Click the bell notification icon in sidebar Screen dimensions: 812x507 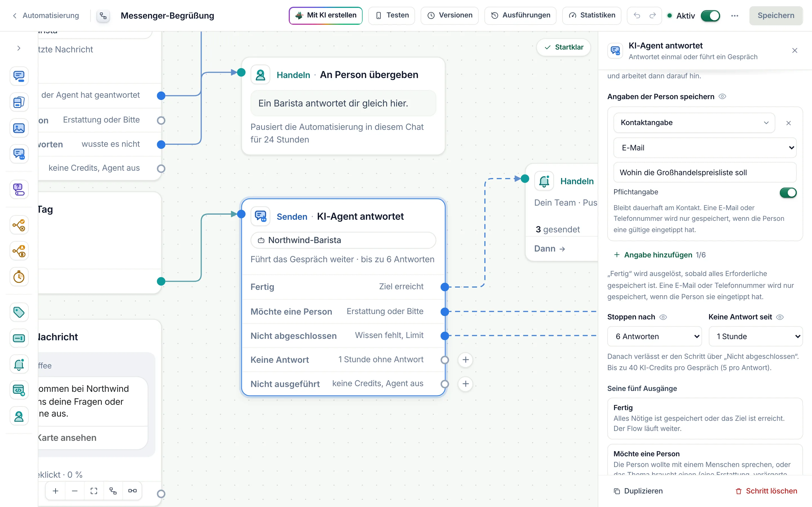[x=19, y=364]
